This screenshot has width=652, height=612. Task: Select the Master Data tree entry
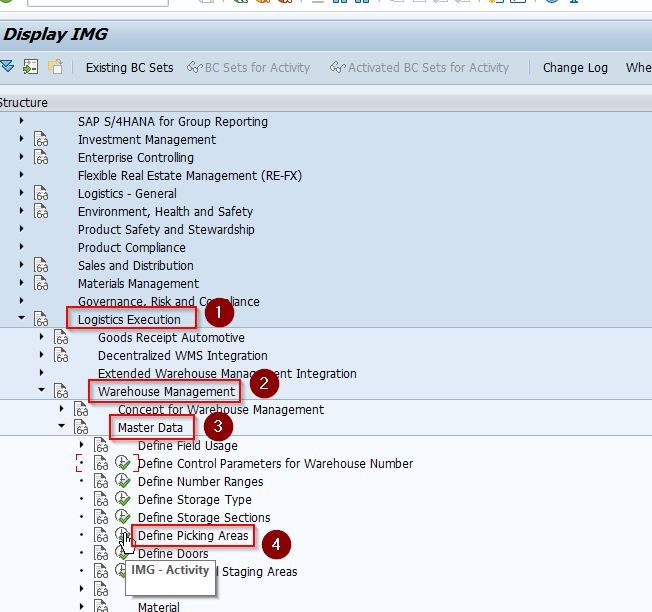pos(150,427)
